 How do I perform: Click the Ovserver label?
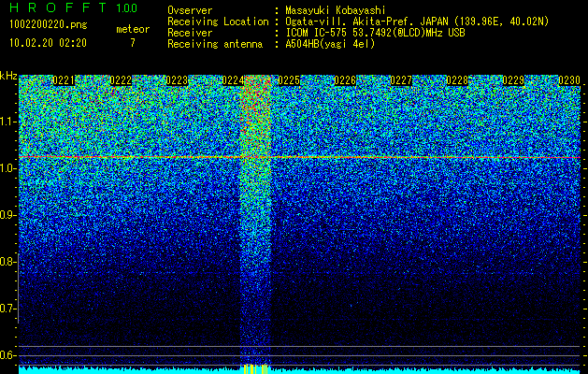point(190,10)
